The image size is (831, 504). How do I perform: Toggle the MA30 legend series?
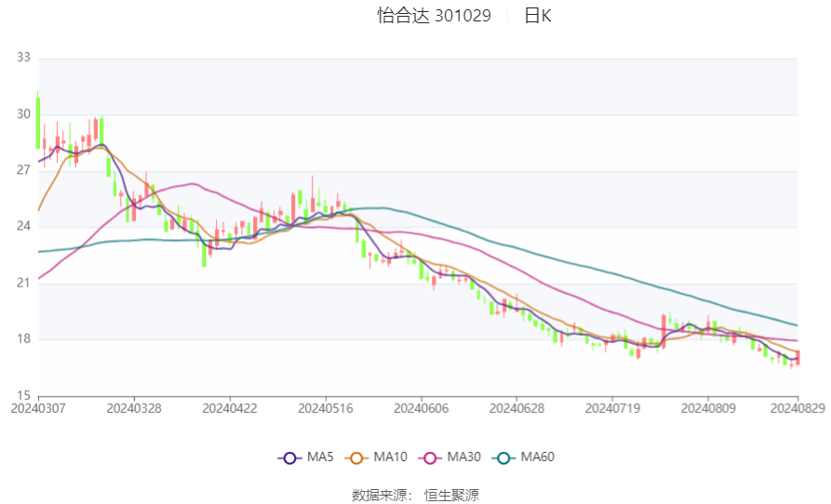click(x=449, y=458)
